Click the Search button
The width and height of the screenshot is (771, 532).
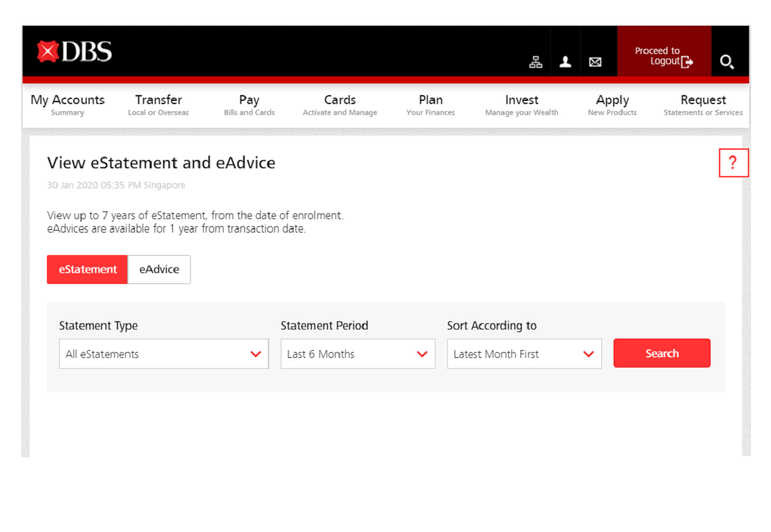[x=662, y=353]
